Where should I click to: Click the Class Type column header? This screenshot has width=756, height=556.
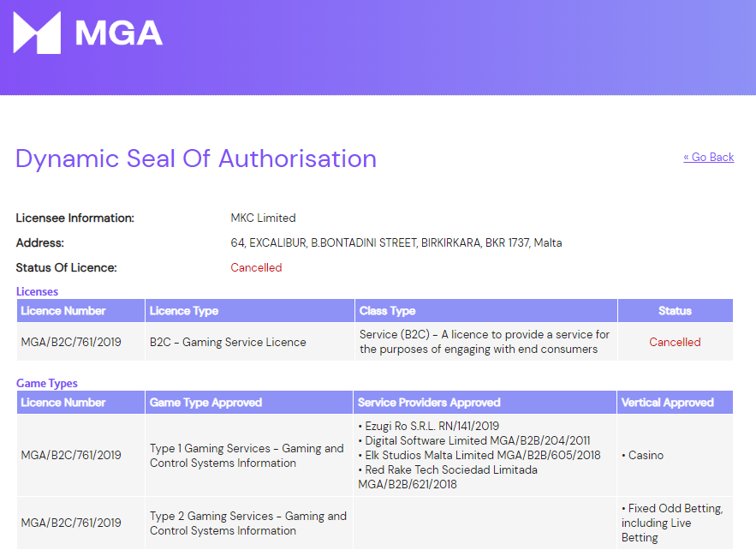(x=388, y=310)
